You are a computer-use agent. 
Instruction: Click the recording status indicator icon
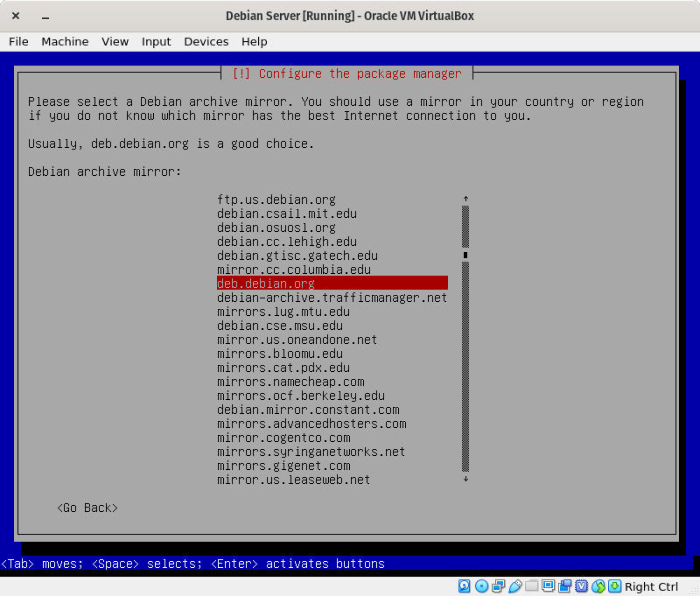(x=564, y=585)
